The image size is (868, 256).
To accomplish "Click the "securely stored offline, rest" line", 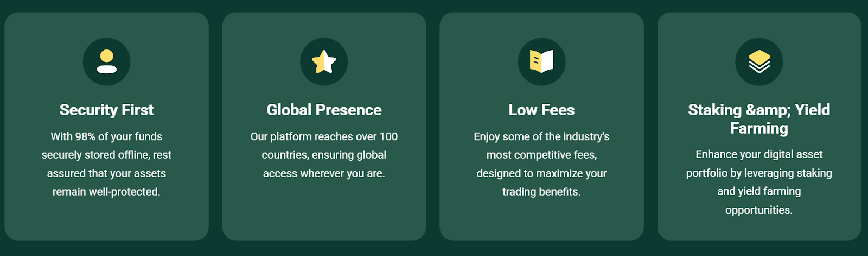I will [106, 155].
